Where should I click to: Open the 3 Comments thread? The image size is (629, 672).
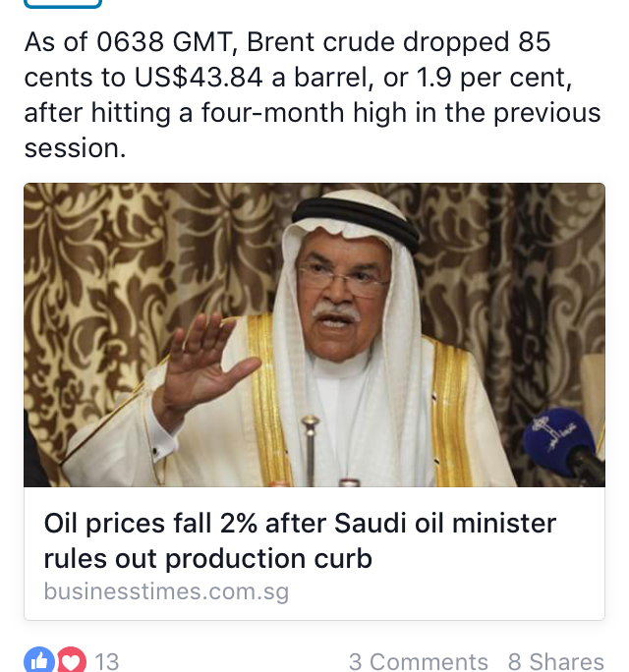pos(418,661)
